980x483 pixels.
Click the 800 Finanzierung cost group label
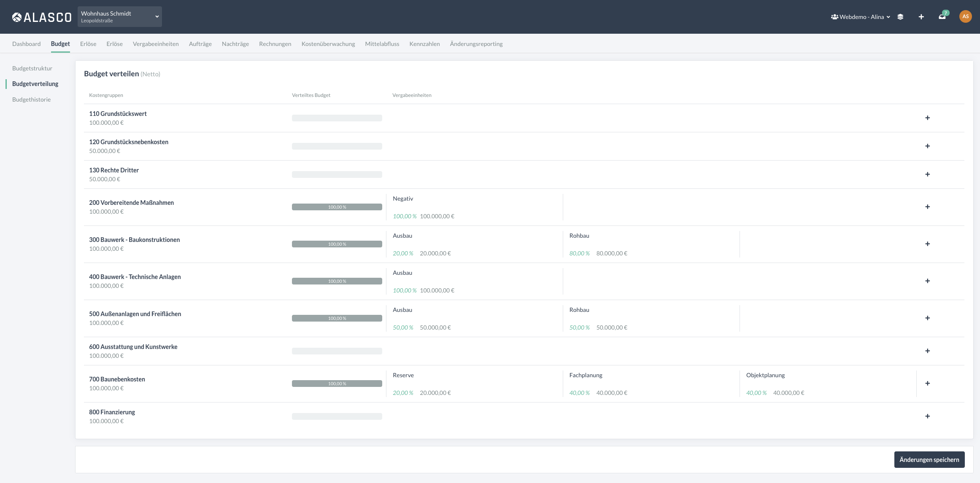tap(112, 412)
